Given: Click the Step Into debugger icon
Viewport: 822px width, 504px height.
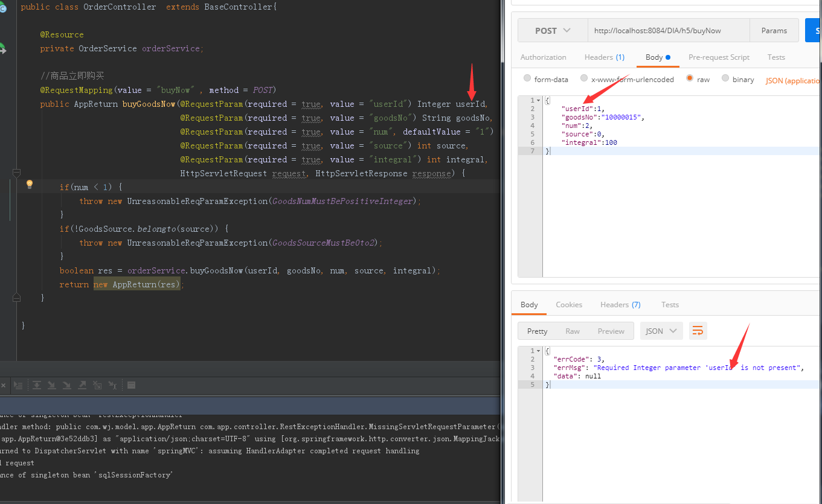Looking at the screenshot, I should click(x=52, y=385).
